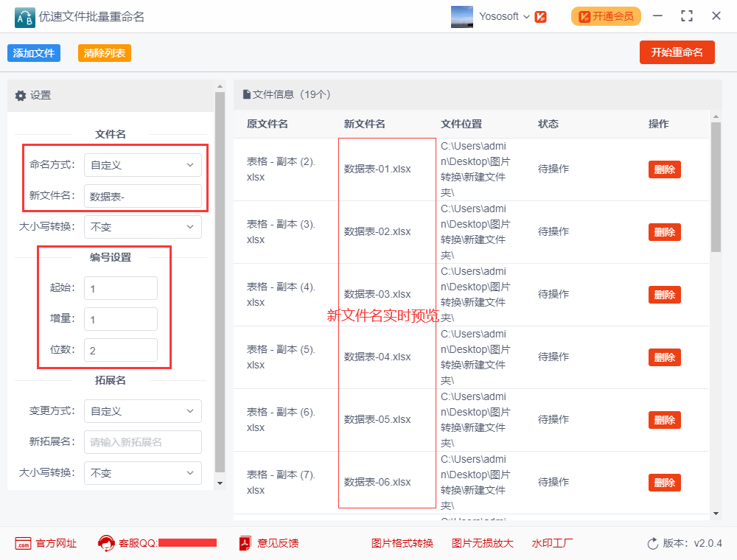Viewport: 737px width, 560px height.
Task: Click the 意见反馈 feedback icon
Action: point(245,544)
